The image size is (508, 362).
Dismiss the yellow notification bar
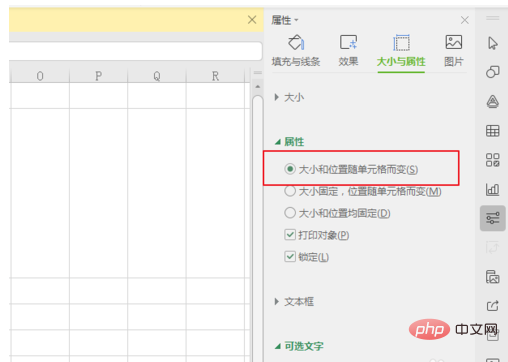tap(252, 20)
